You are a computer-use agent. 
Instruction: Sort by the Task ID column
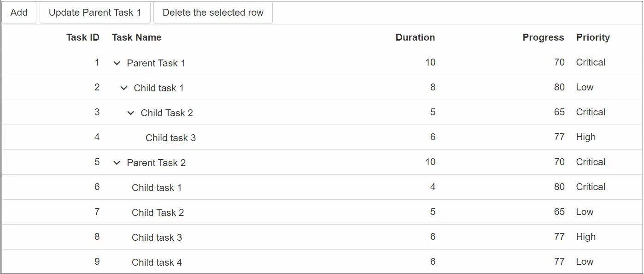point(83,37)
